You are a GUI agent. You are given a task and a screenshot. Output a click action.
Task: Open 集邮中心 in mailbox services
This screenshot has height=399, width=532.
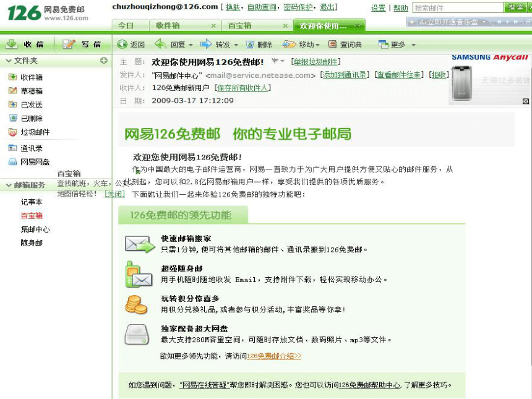tap(35, 230)
